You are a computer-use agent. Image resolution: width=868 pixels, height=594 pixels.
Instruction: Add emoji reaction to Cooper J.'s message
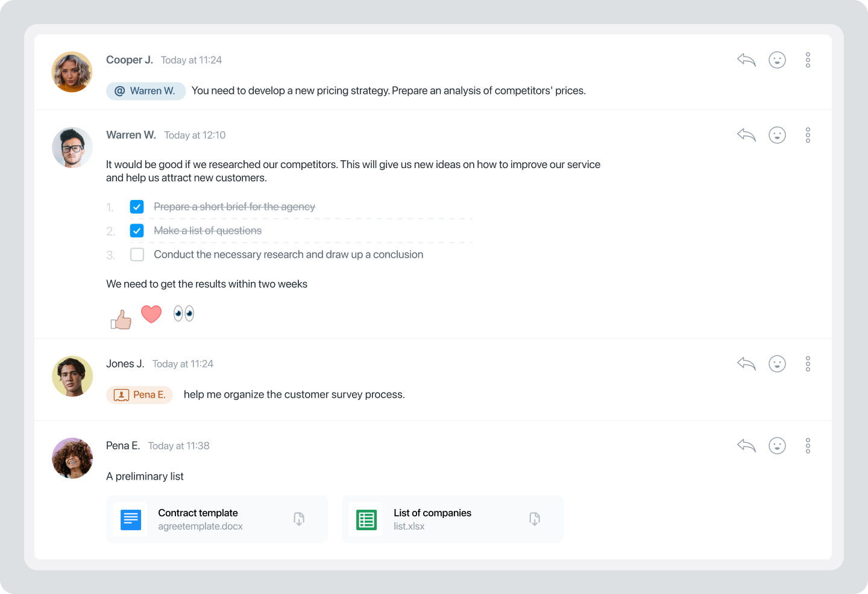(777, 60)
